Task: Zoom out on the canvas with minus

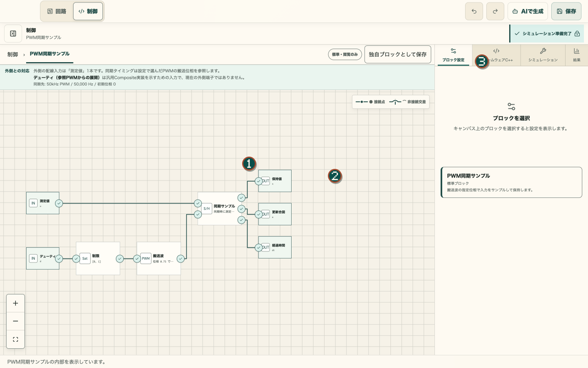Action: (16, 321)
